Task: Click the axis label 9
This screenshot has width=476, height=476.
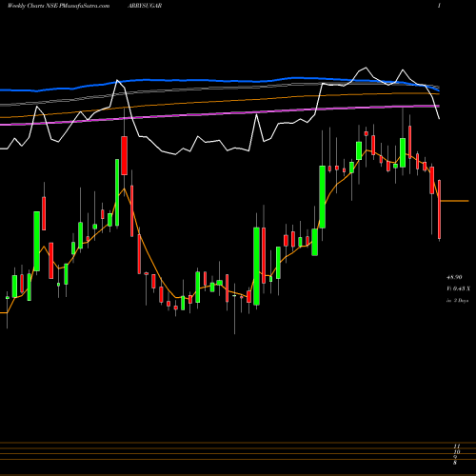Action: click(x=455, y=457)
